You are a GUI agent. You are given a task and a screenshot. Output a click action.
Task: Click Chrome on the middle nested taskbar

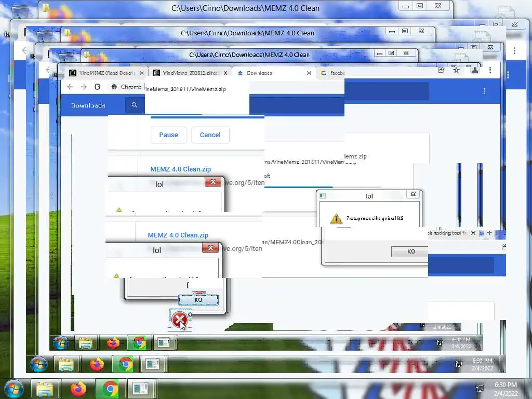point(126,364)
